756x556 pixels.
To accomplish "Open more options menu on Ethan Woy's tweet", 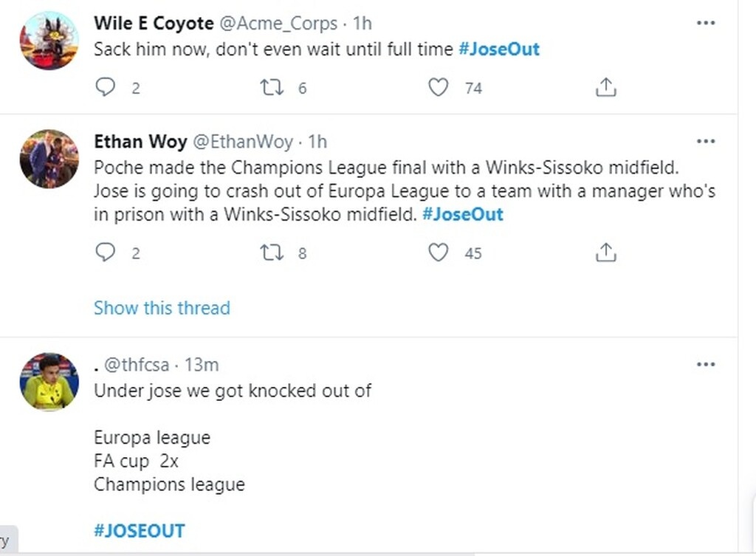I will 706,141.
